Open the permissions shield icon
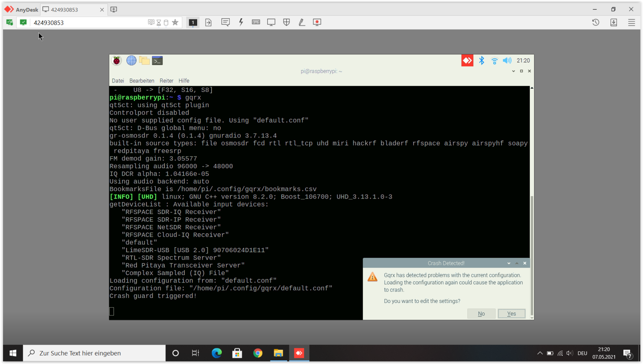 (286, 22)
